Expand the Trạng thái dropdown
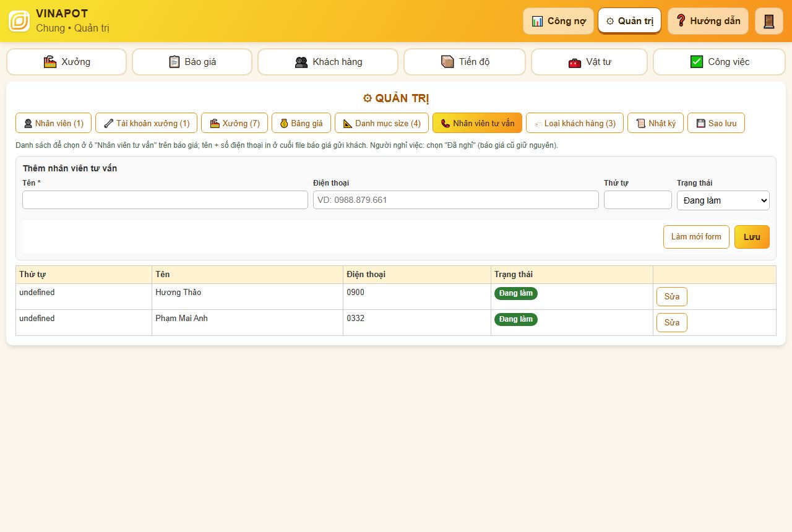The height and width of the screenshot is (532, 792). (x=723, y=200)
